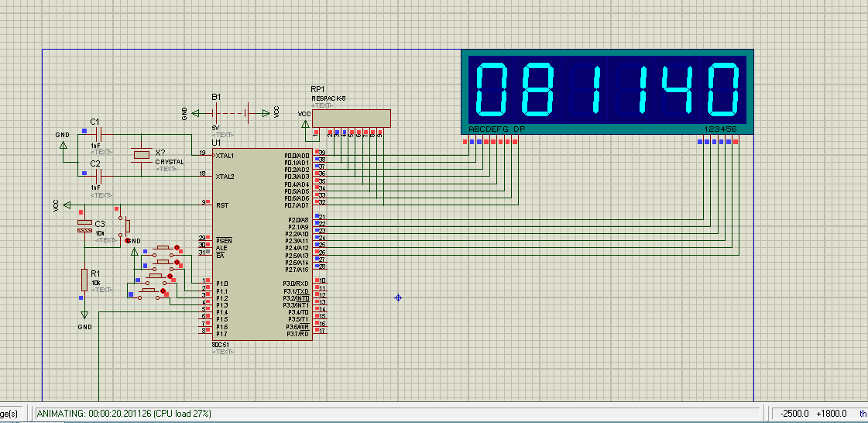Click the +1800.0 Y coordinate readout
Viewport: 868px width, 423px height.
pyautogui.click(x=832, y=414)
